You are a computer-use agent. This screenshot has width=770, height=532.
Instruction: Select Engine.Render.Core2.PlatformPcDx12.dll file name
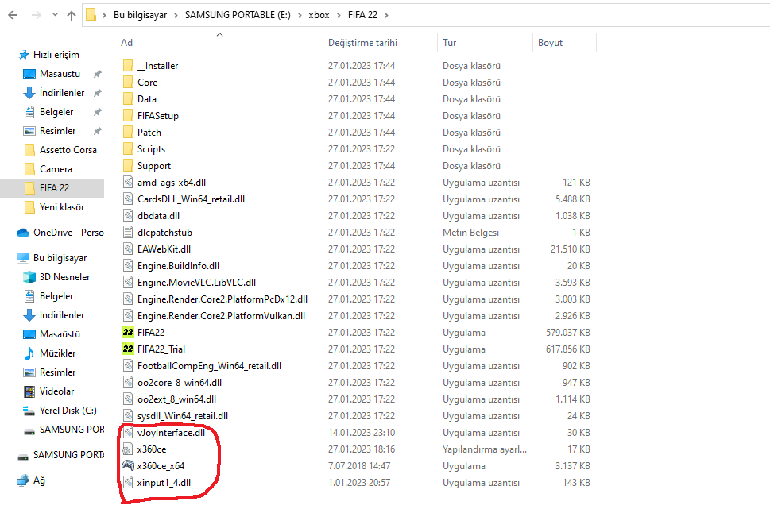click(x=222, y=299)
